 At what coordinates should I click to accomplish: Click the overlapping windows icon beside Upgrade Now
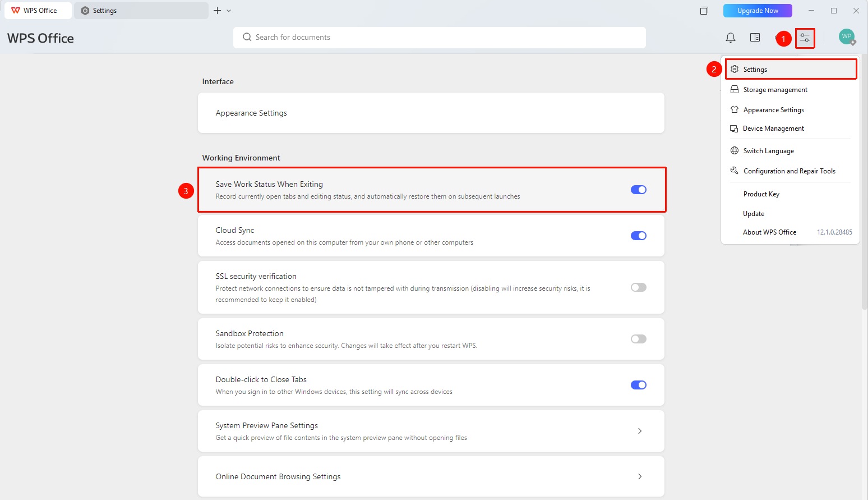(704, 11)
